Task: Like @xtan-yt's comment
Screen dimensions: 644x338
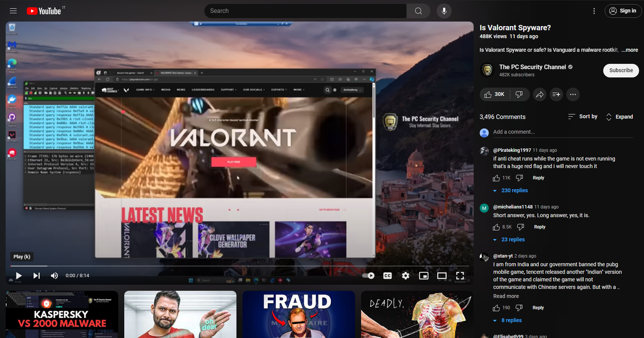Action: (x=496, y=308)
